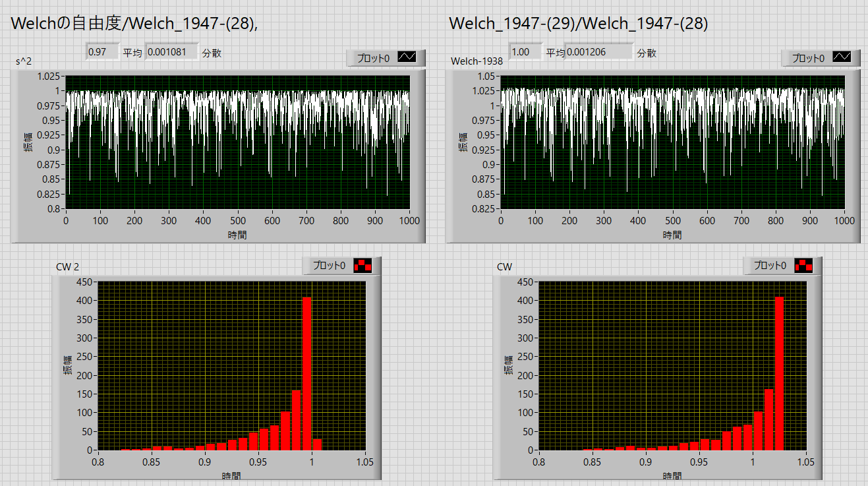Click the mean field showing 1.00

tap(525, 52)
